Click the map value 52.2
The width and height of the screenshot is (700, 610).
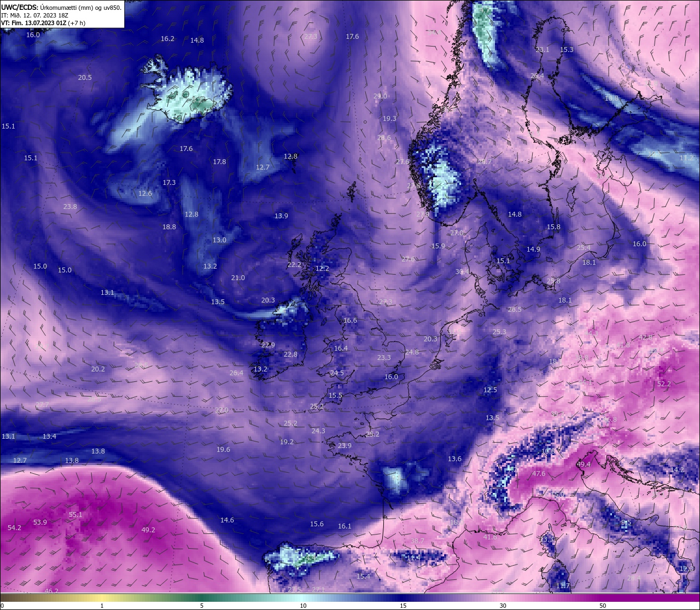(x=664, y=384)
